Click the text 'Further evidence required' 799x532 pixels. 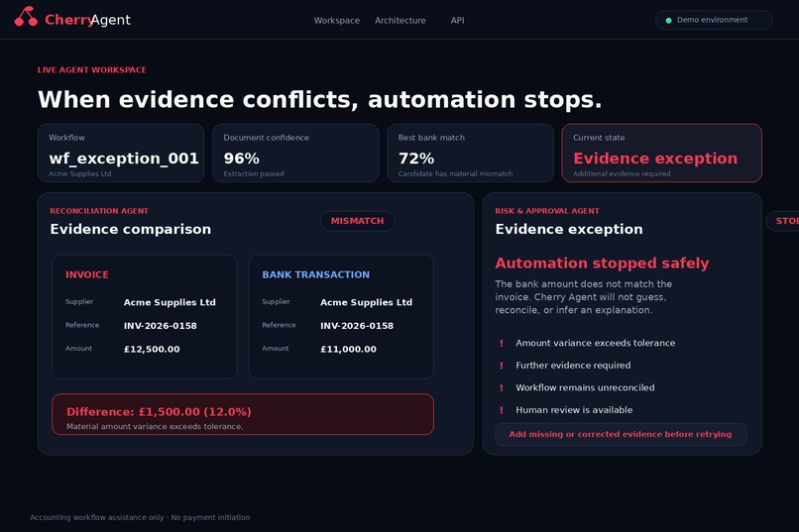pyautogui.click(x=573, y=366)
